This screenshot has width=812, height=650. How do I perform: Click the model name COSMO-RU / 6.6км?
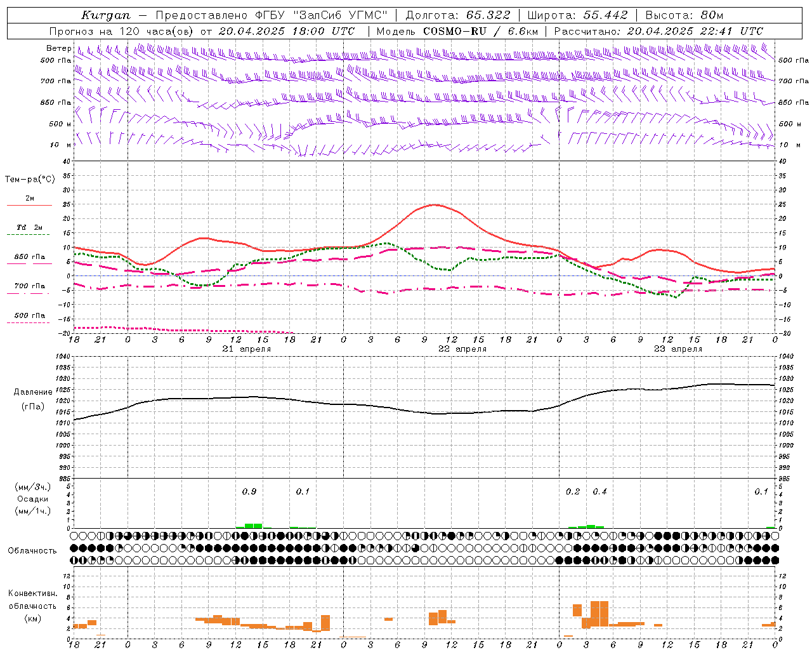pyautogui.click(x=480, y=31)
